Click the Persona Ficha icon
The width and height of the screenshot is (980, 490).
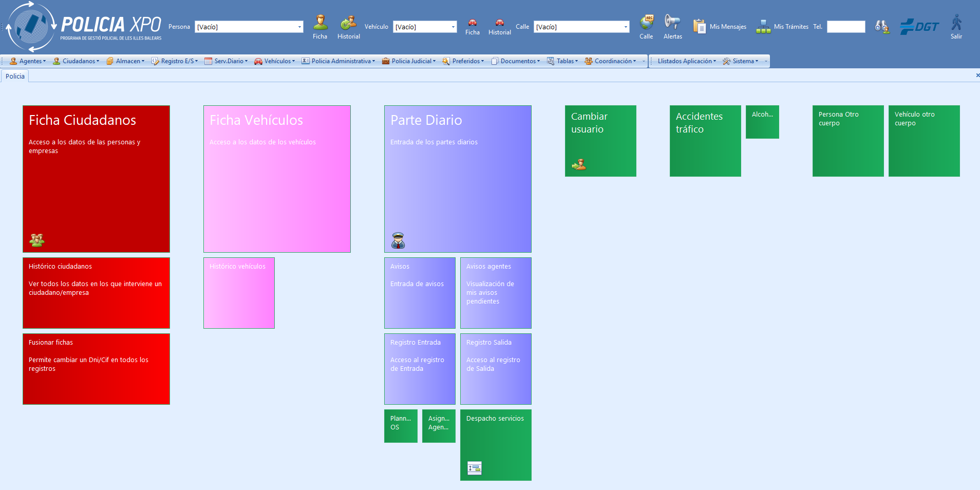(320, 23)
